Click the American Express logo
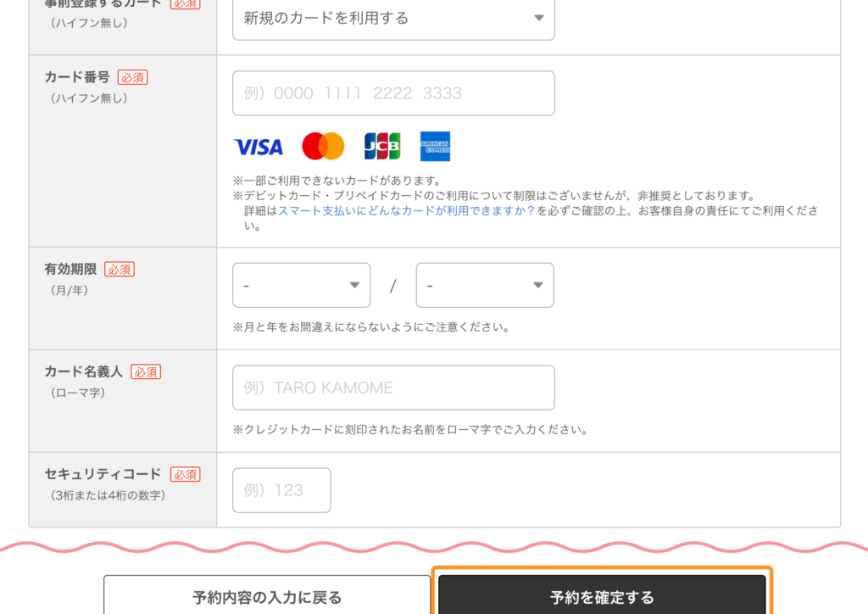The image size is (868, 614). click(x=435, y=147)
